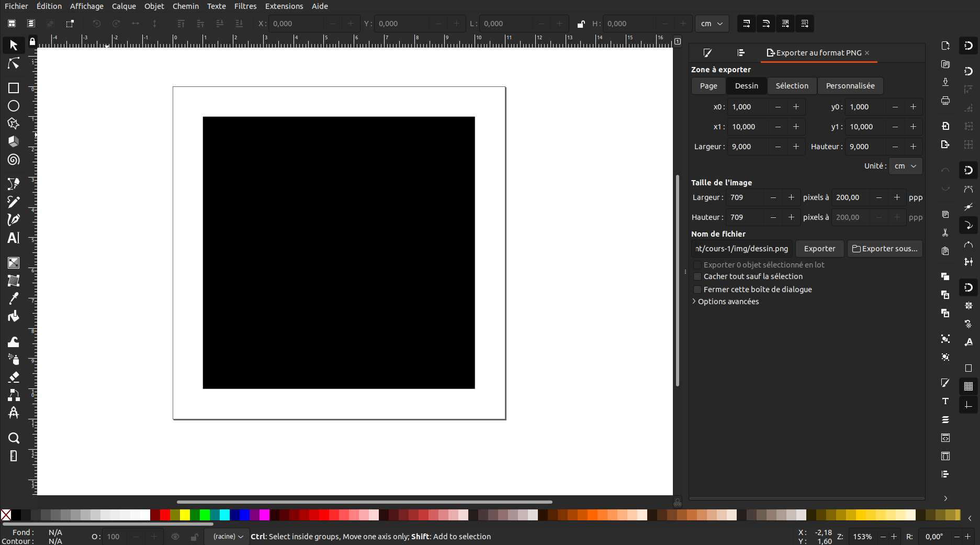Click the Exporter button

819,249
